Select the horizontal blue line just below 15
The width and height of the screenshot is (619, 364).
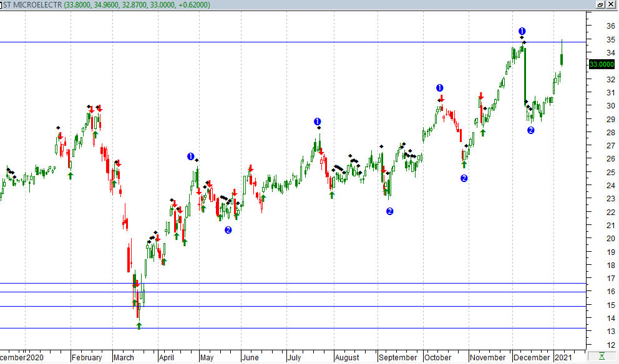292,307
